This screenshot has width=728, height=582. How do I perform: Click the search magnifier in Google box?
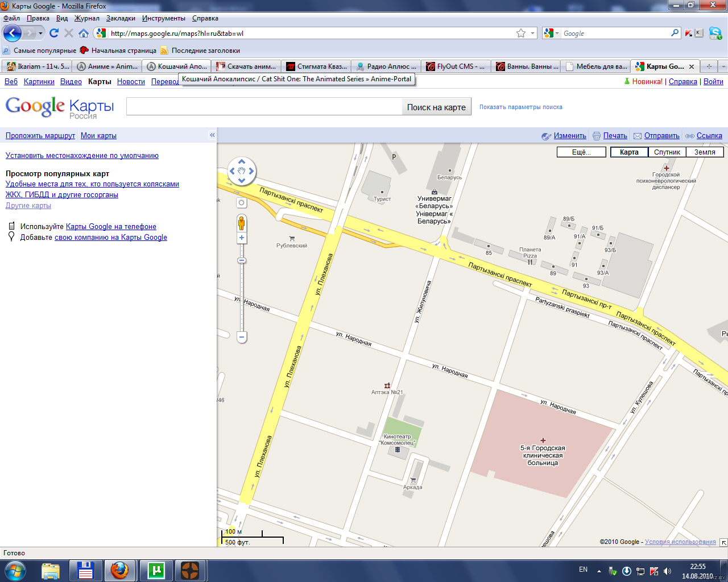(x=675, y=33)
